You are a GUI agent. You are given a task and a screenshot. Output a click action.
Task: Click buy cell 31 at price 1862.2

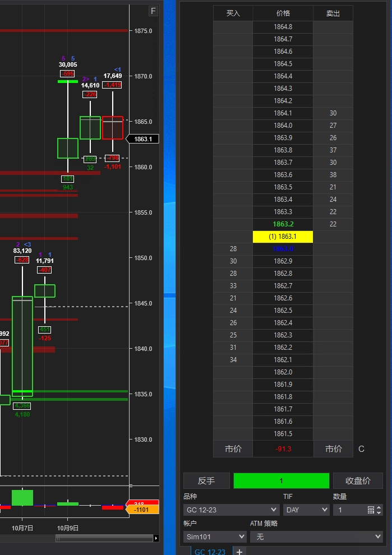pyautogui.click(x=233, y=348)
